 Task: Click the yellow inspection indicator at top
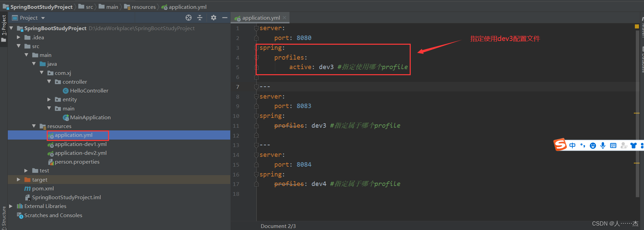point(637,26)
